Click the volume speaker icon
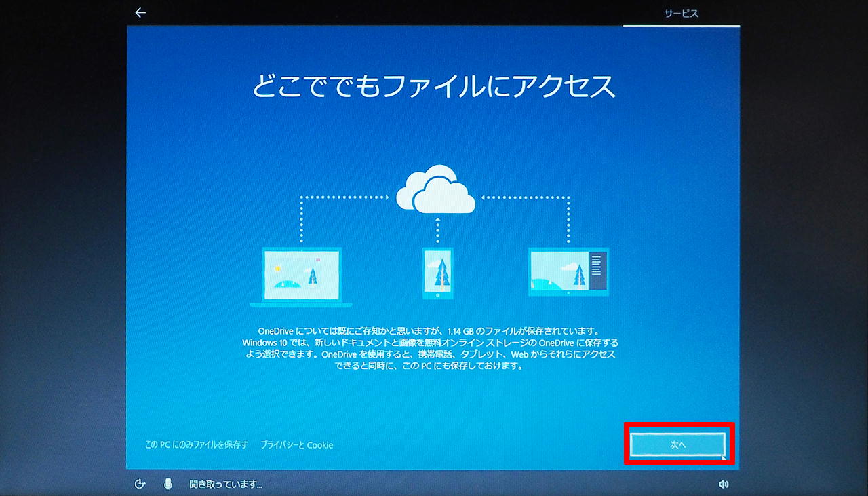Image resolution: width=868 pixels, height=496 pixels. coord(724,484)
